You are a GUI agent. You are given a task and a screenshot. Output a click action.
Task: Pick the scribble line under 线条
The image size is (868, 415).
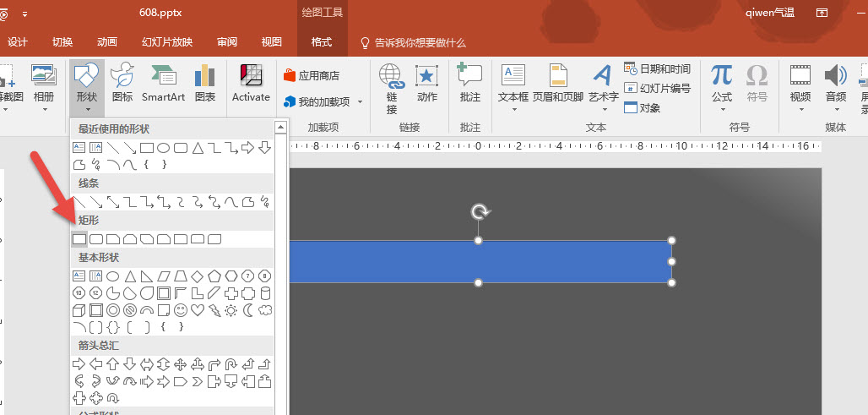pos(265,202)
